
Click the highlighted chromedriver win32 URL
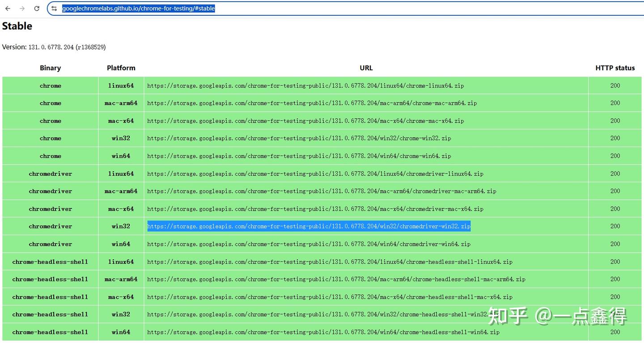(x=309, y=226)
